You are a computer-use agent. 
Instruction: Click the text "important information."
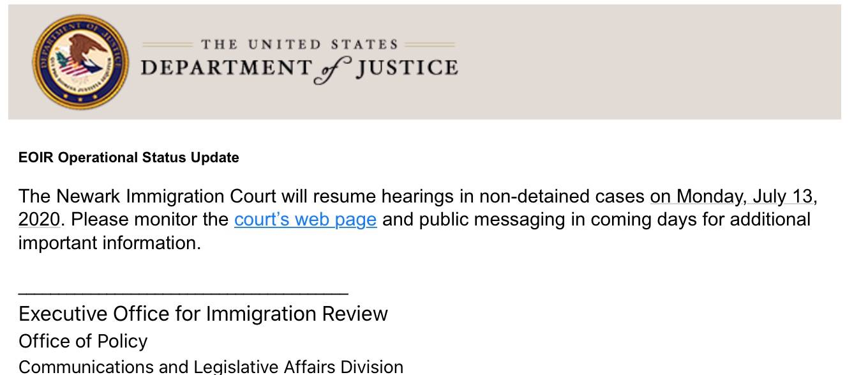pyautogui.click(x=109, y=243)
